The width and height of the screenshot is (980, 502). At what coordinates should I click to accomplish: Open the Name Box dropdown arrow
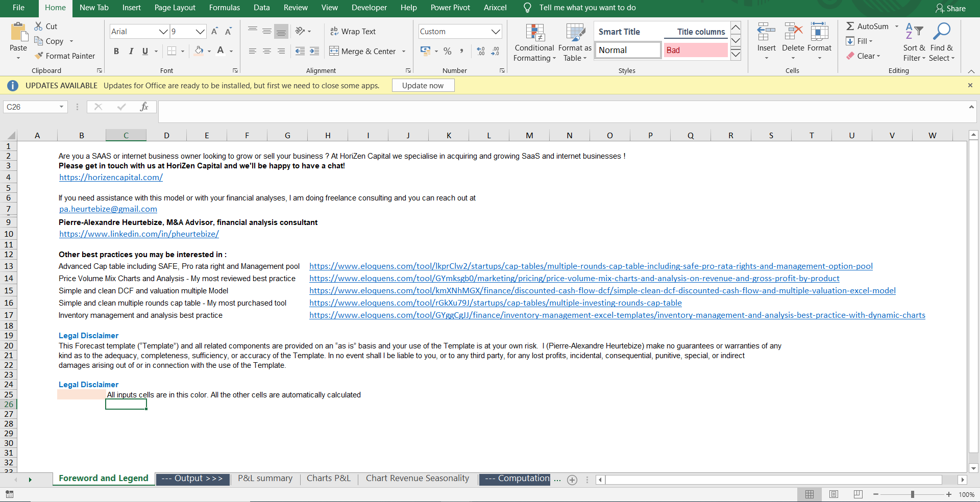[61, 107]
